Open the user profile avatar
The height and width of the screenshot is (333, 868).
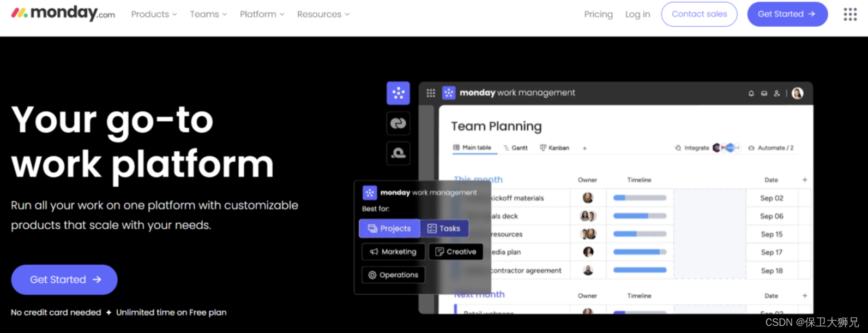point(797,93)
